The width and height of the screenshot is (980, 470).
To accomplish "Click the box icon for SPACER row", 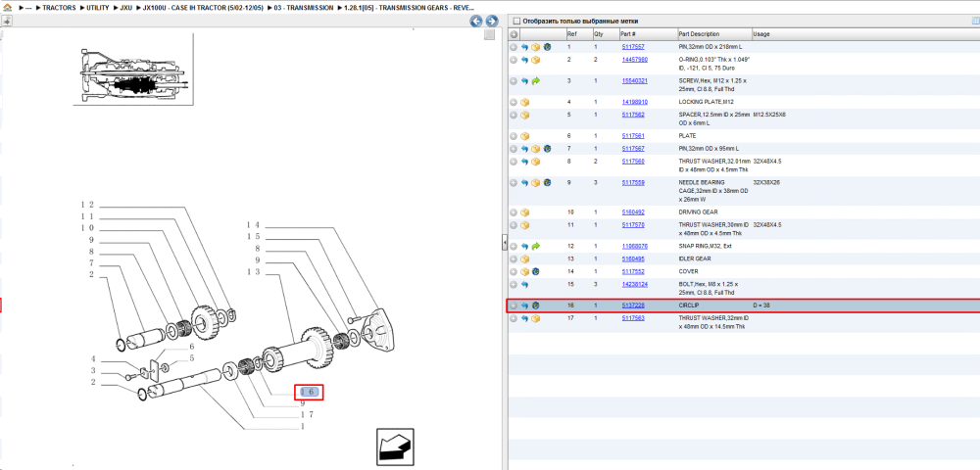I will [525, 115].
